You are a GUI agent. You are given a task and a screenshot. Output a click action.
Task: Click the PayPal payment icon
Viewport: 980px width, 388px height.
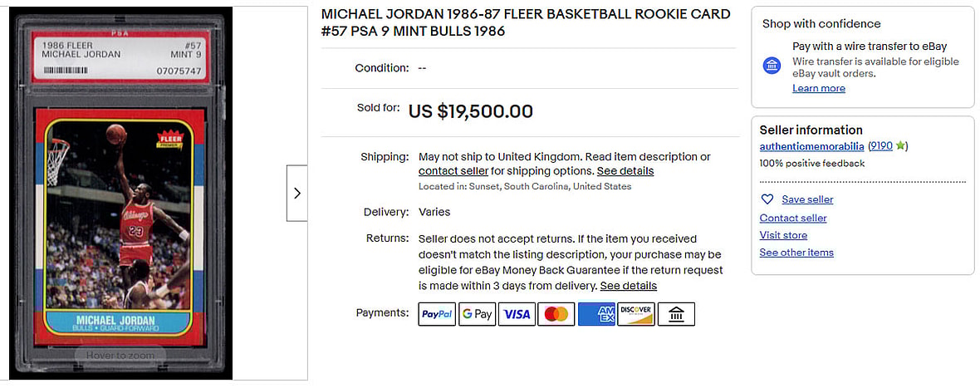(x=437, y=314)
